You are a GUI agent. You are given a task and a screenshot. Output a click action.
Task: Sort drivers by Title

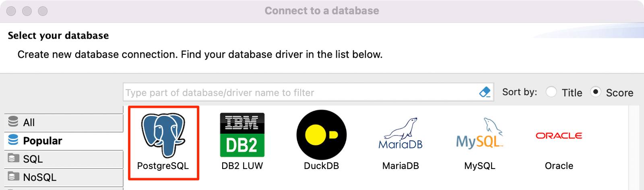551,92
